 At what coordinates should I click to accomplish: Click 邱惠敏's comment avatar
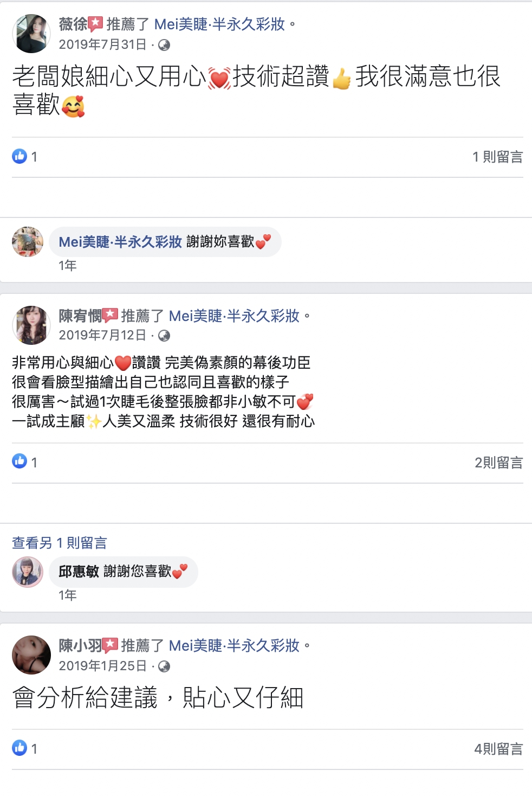pyautogui.click(x=28, y=572)
